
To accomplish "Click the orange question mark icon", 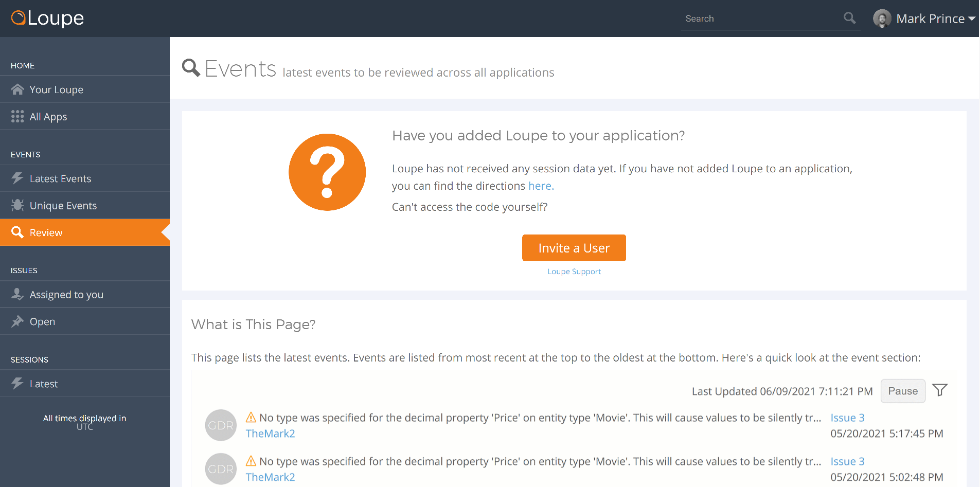I will tap(327, 172).
